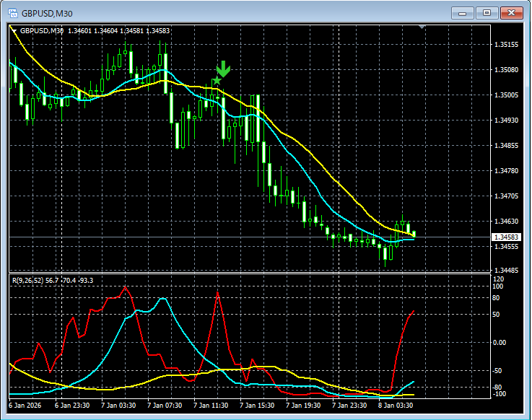
Task: Click the small triangle beside the GBPUSD,M30 label
Action: 14,31
